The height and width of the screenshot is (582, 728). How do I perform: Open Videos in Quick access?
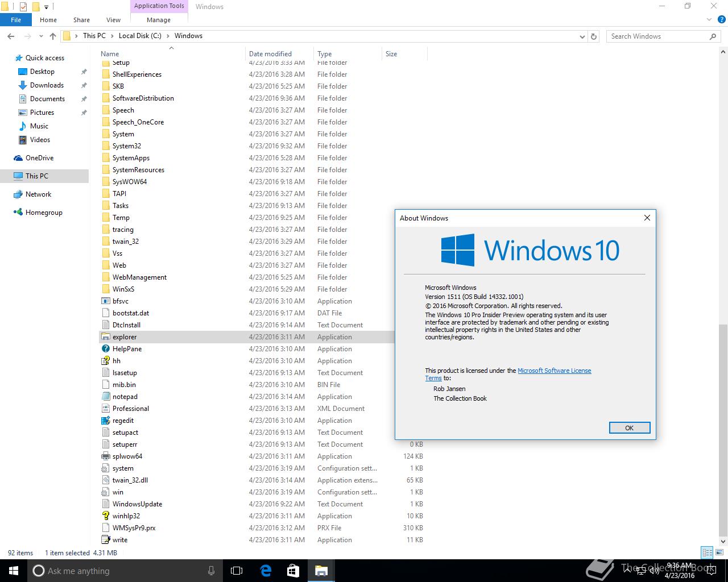click(40, 140)
